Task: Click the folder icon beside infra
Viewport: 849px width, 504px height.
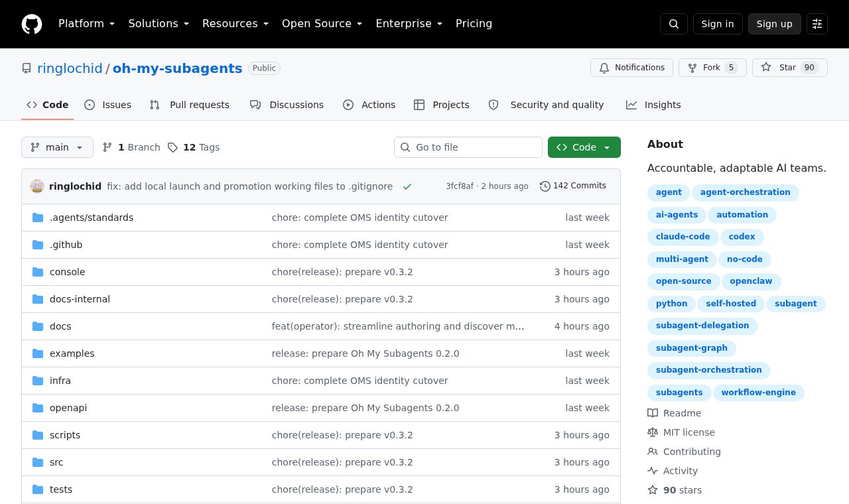Action: [x=38, y=381]
